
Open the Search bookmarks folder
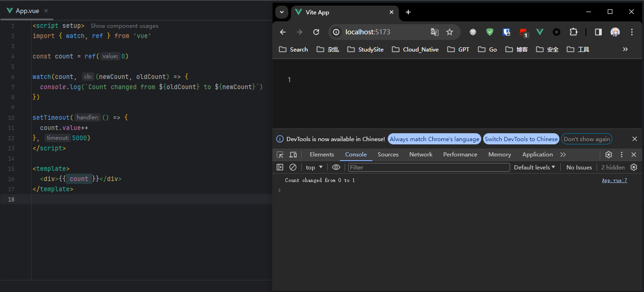293,49
